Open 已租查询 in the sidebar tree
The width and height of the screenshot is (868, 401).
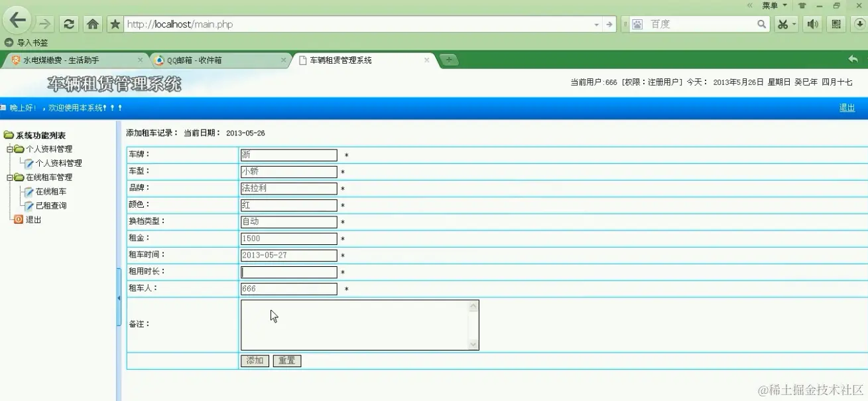[51, 206]
